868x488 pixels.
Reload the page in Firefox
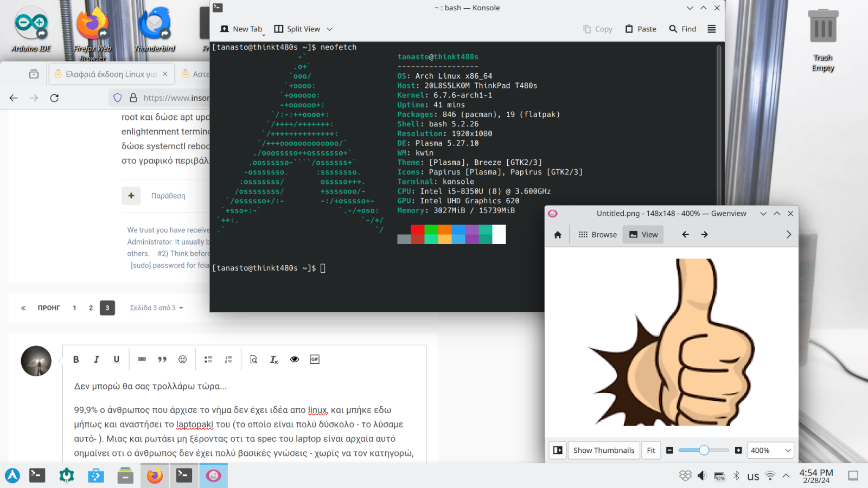pyautogui.click(x=54, y=98)
